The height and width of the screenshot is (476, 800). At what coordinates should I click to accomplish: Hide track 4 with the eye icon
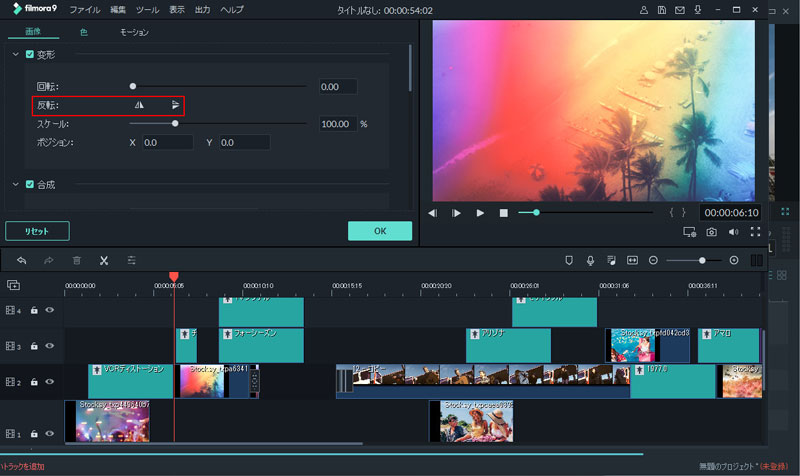point(49,310)
